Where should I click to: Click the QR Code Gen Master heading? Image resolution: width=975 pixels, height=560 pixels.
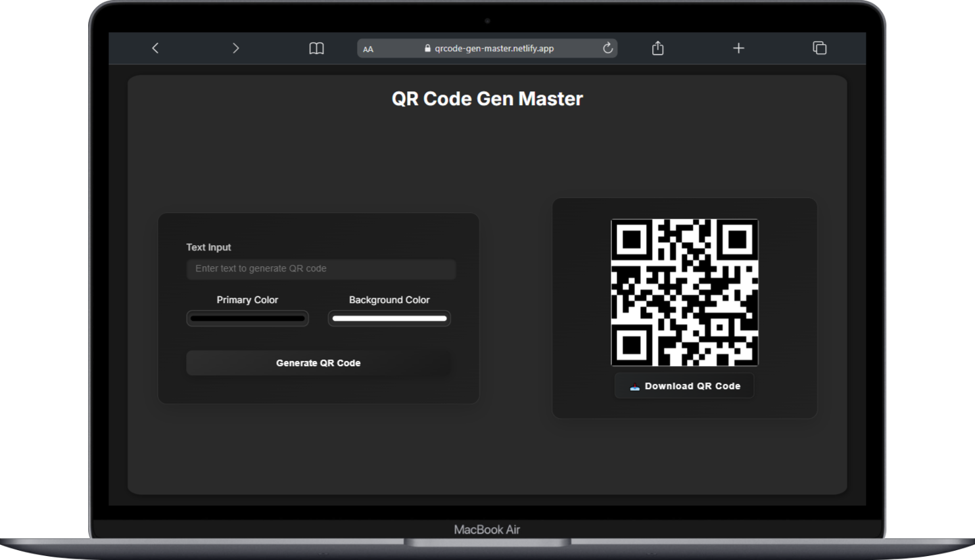(487, 99)
